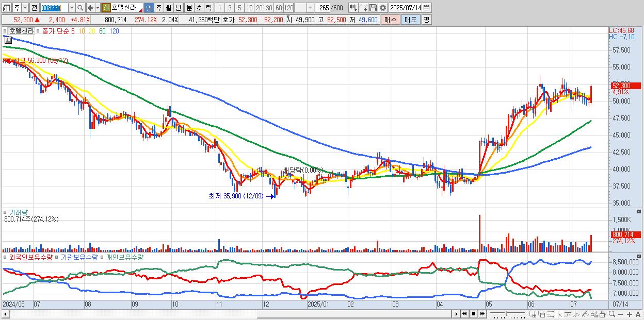The image size is (644, 320).
Task: Select the second 초 chart period
Action: 199,8
